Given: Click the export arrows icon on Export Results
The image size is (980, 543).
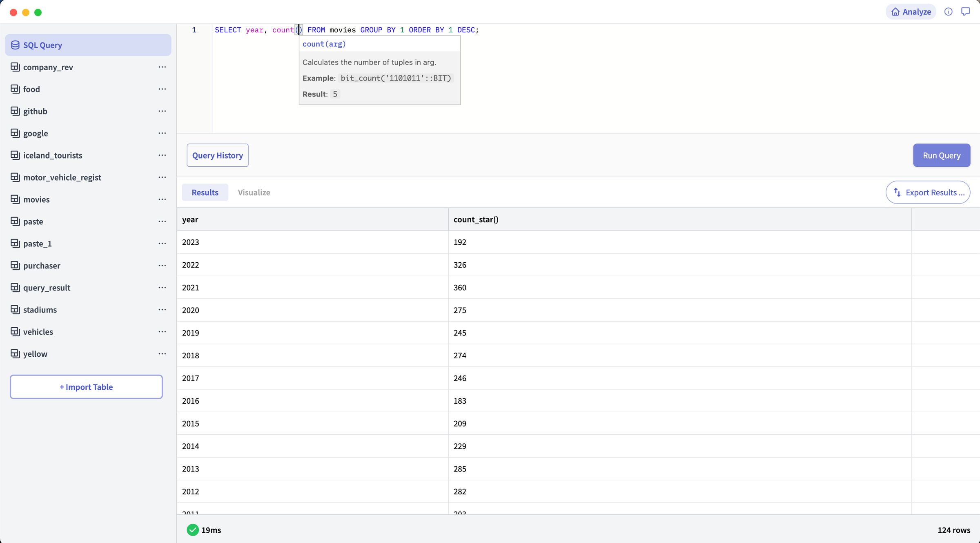Looking at the screenshot, I should tap(897, 192).
